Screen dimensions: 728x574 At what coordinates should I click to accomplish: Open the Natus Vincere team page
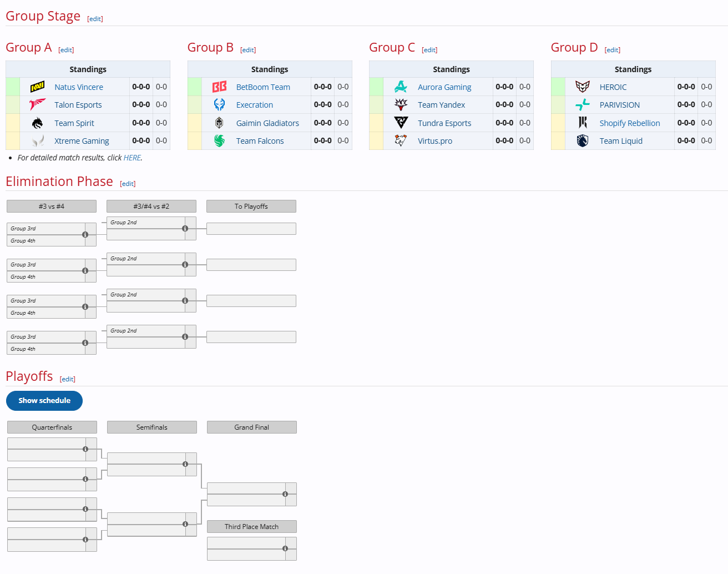(79, 87)
